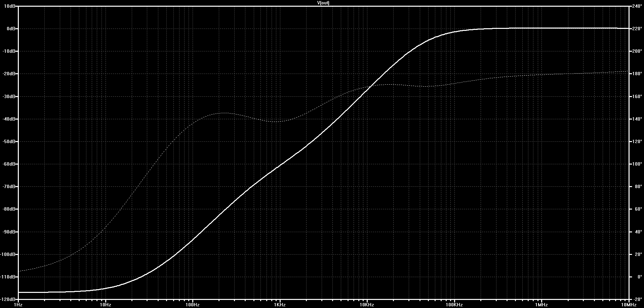
Task: Click the 180° phase axis label
Action: pos(637,74)
